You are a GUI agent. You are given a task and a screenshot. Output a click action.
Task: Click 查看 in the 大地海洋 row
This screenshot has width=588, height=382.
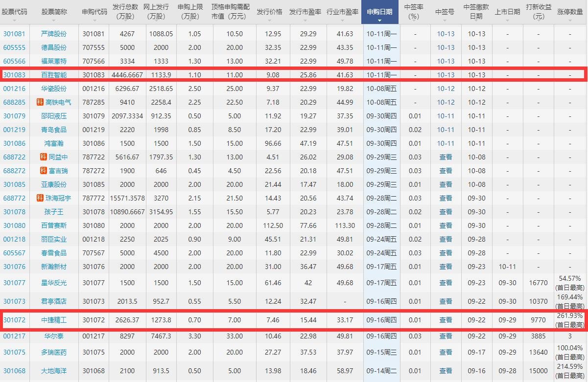pos(446,371)
